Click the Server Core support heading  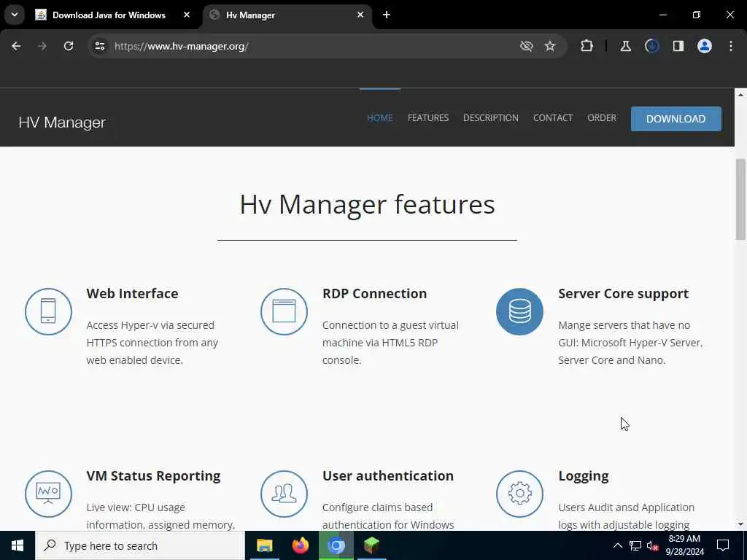point(623,293)
